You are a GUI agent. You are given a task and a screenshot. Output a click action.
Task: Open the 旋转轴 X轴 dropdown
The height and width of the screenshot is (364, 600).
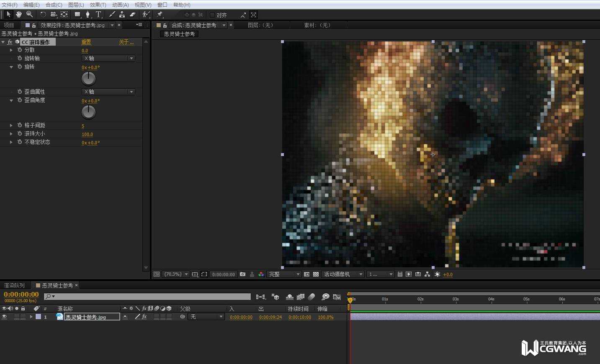108,58
